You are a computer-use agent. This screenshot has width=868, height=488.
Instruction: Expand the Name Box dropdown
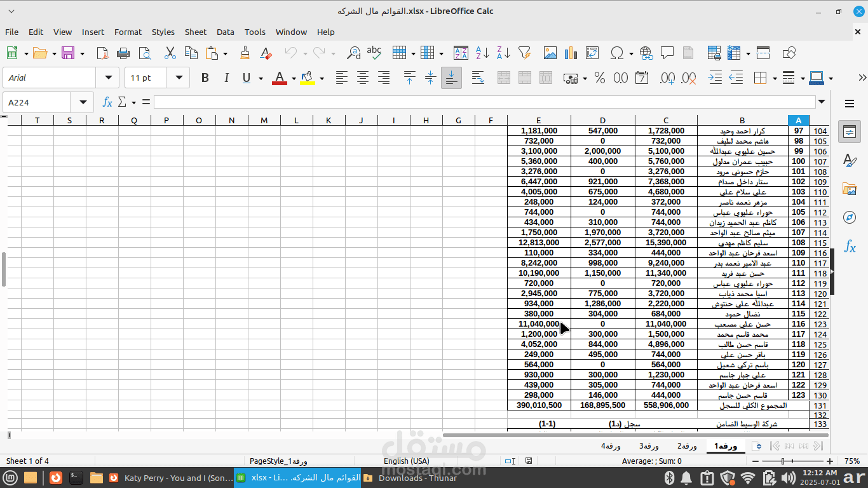tap(83, 102)
